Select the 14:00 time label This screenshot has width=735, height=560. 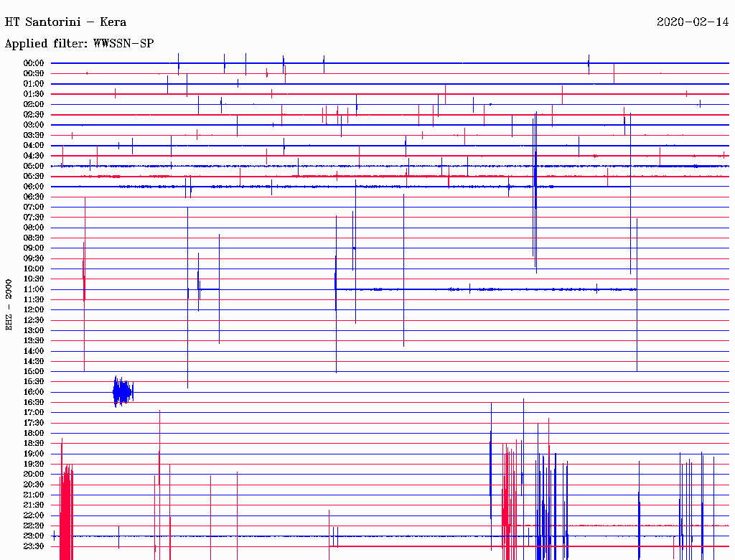[x=34, y=351]
